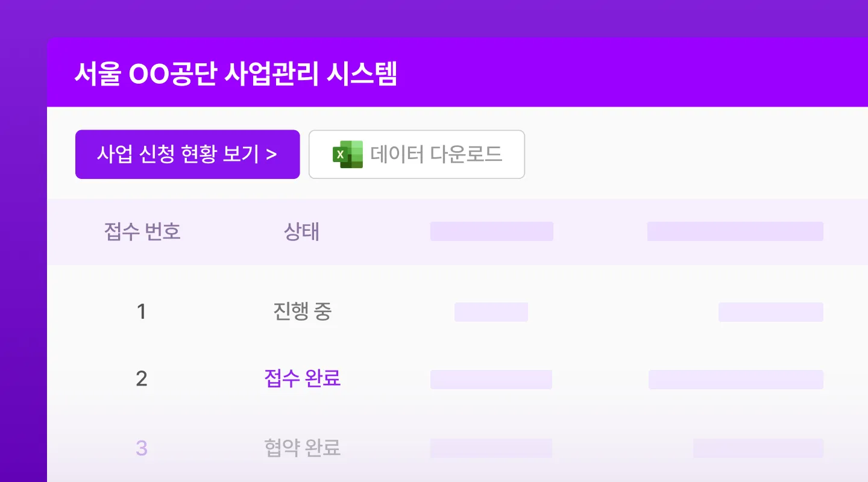Click the 상태 column header
This screenshot has height=482, width=868.
pos(302,232)
